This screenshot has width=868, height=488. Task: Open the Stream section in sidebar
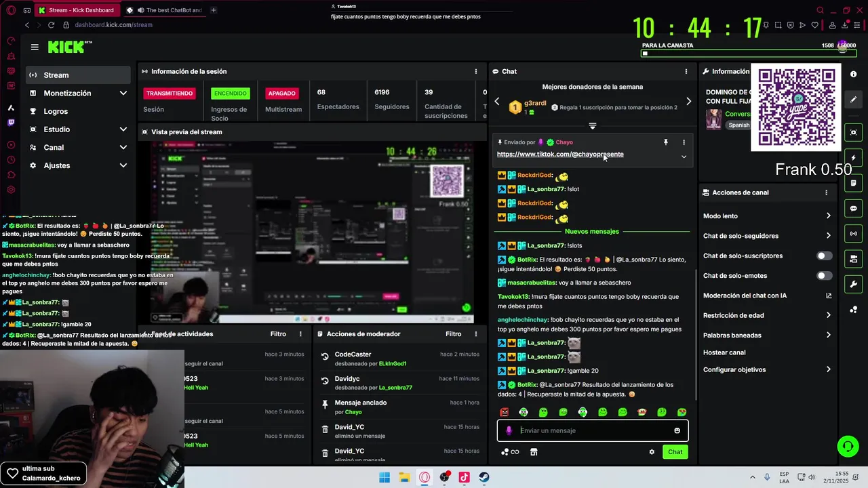point(78,75)
